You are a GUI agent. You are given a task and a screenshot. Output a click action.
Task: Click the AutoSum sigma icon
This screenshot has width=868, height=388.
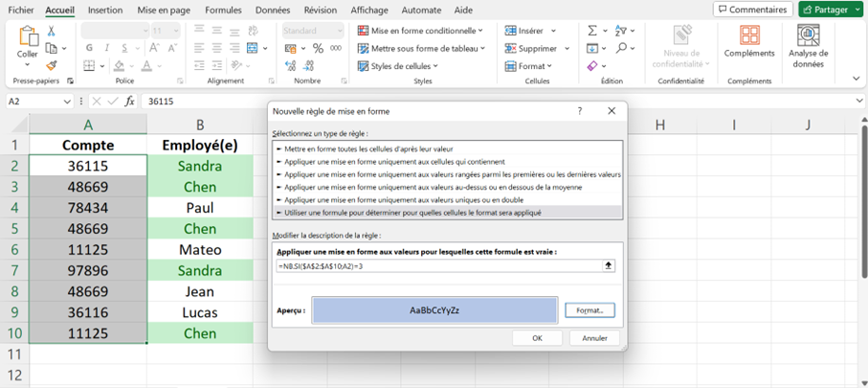coord(592,31)
